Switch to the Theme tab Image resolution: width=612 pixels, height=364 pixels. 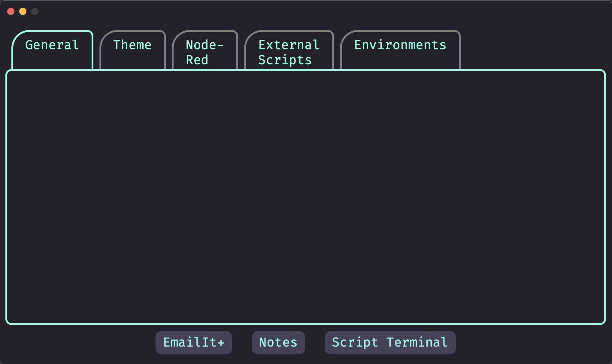coord(132,50)
